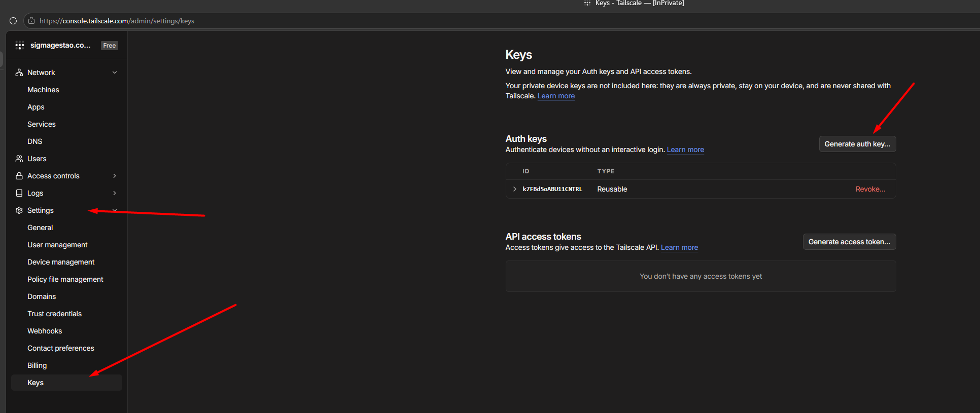Expand the Logs section chevron
The image size is (980, 413).
(115, 193)
